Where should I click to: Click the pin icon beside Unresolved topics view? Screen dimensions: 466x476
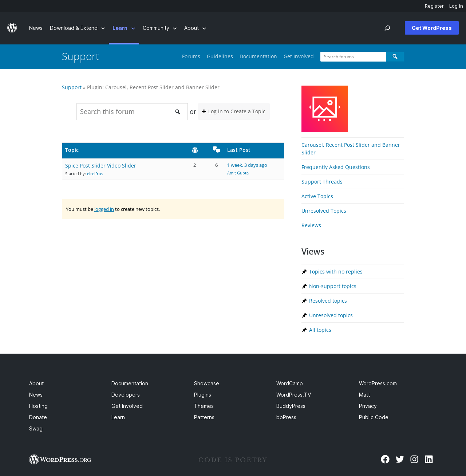pos(304,315)
